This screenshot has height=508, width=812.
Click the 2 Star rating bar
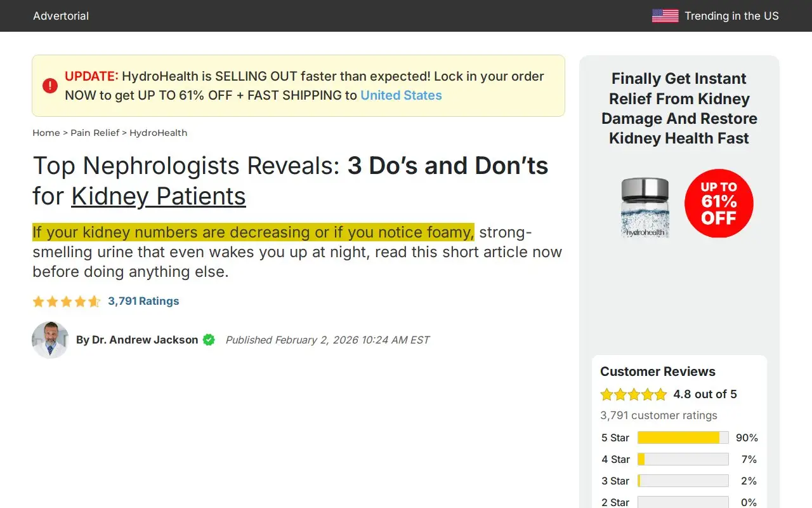683,502
